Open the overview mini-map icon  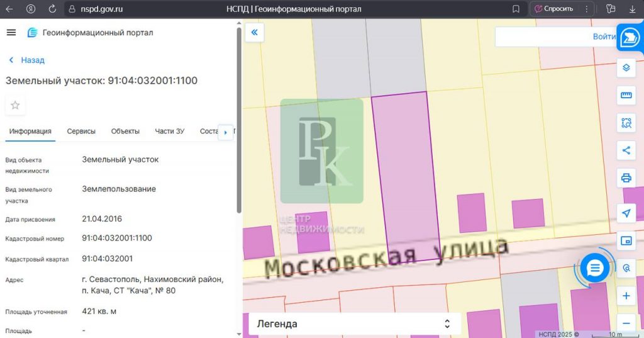click(626, 240)
